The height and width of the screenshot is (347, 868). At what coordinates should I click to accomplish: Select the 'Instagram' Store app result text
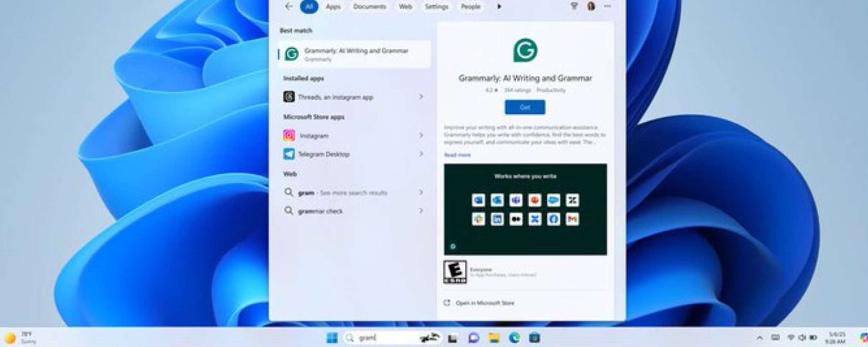[314, 136]
